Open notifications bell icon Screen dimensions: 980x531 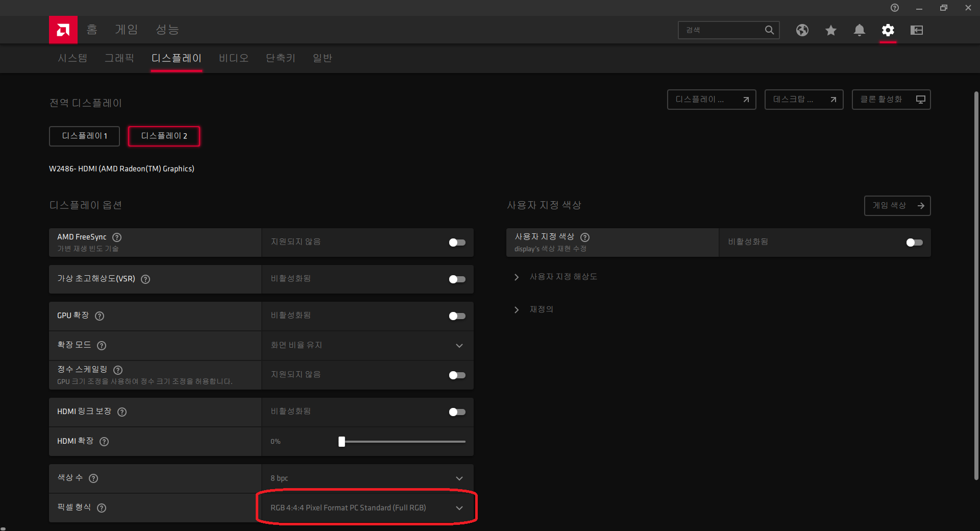(x=860, y=30)
